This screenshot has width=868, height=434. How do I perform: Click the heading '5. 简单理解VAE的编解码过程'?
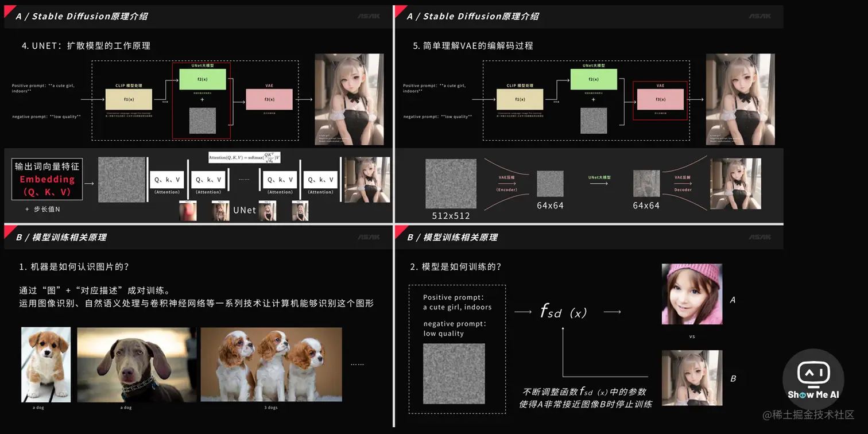[x=473, y=45]
